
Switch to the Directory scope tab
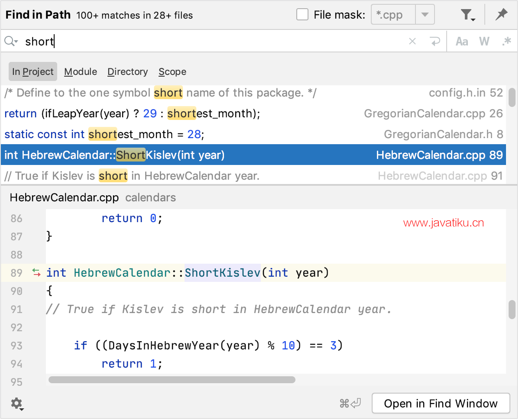pyautogui.click(x=127, y=72)
